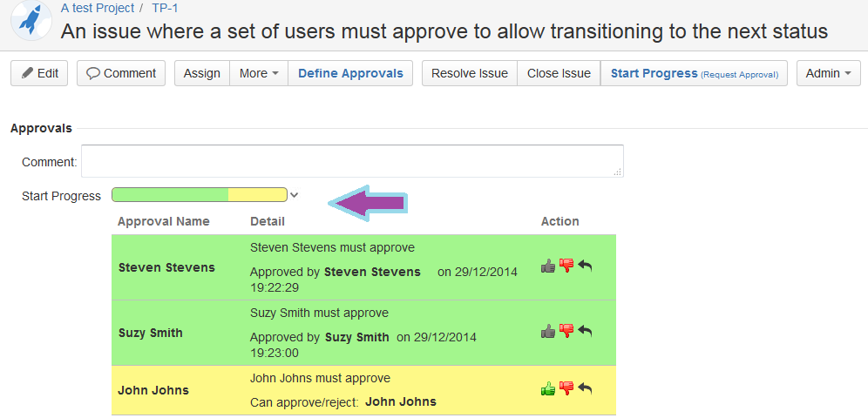Collapse Start Progress approvals with chevron

pos(295,195)
